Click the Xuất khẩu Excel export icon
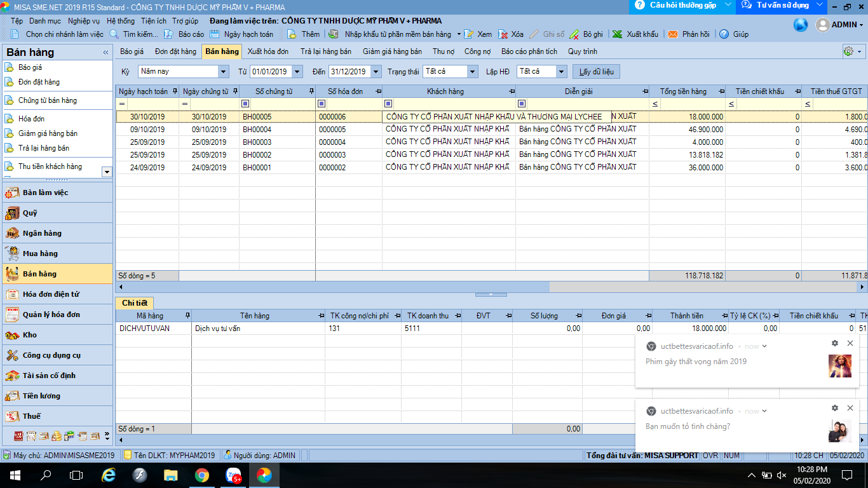The height and width of the screenshot is (488, 868). click(x=617, y=34)
